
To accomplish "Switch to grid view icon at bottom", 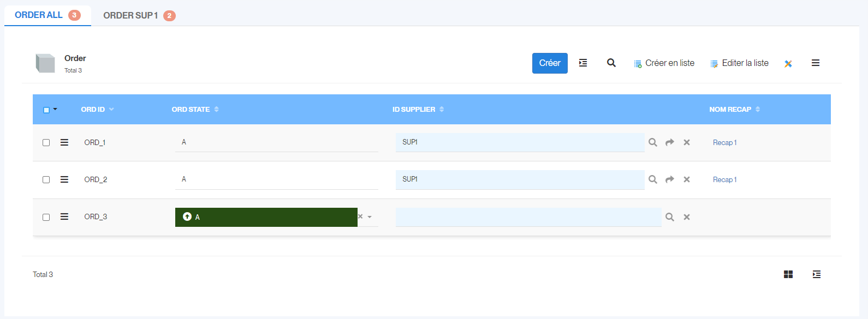I will [788, 274].
